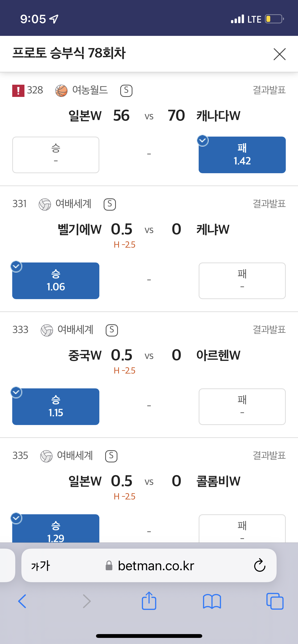Viewport: 298px width, 644px height.
Task: Select the 승 option for 일본W in match 328
Action: 56,155
